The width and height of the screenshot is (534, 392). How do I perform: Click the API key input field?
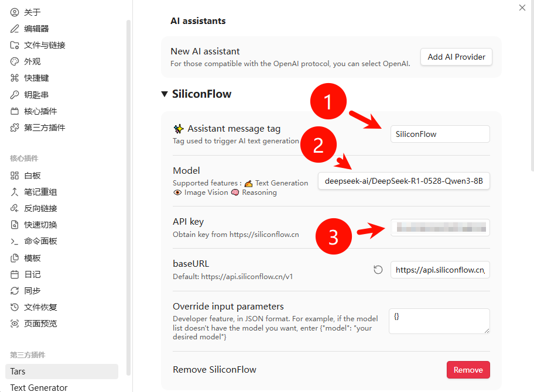pyautogui.click(x=440, y=228)
